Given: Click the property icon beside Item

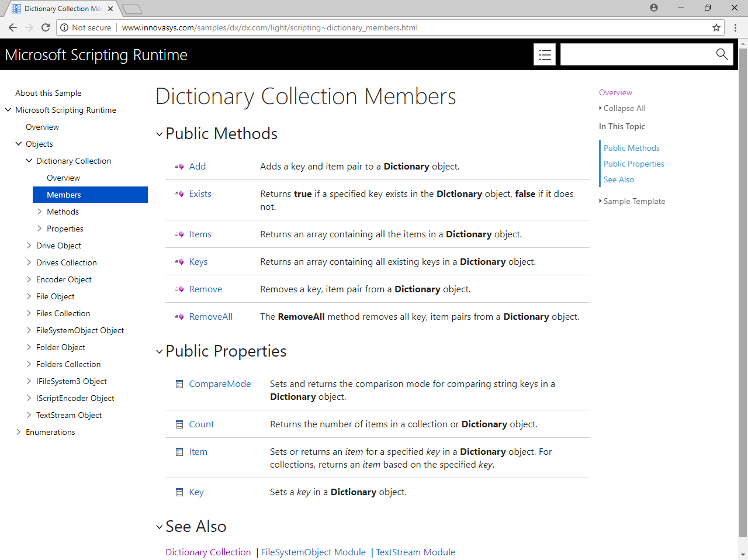Looking at the screenshot, I should [x=179, y=452].
